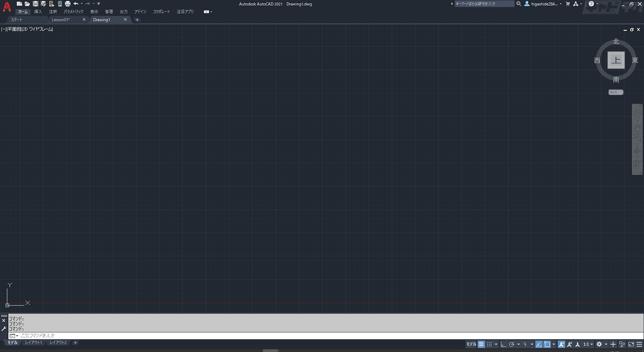
Task: Expand the Redo history dropdown arrow
Action: click(x=94, y=4)
